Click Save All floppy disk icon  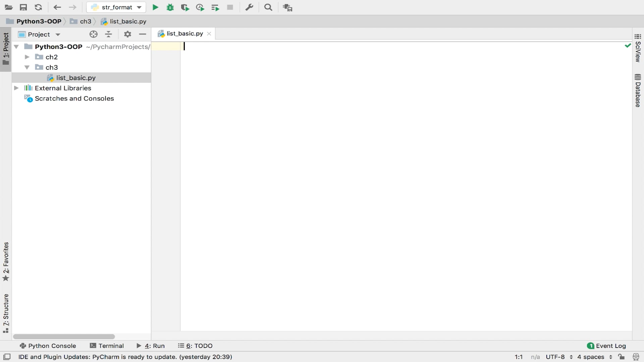click(x=23, y=7)
